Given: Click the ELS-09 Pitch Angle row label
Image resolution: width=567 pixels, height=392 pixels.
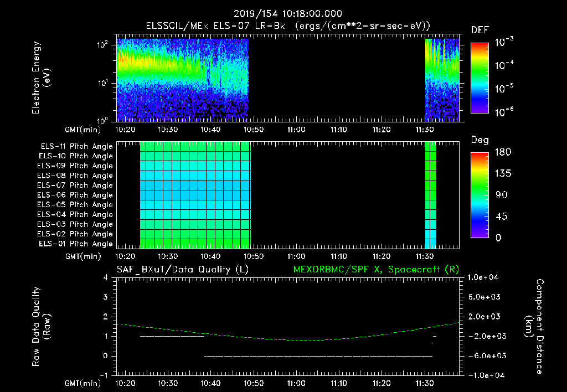Looking at the screenshot, I should point(75,166).
